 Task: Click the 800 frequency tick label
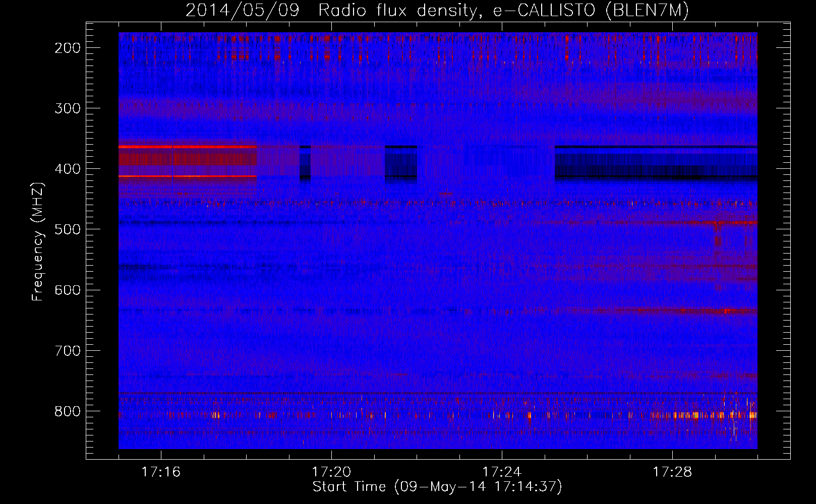[x=68, y=411]
